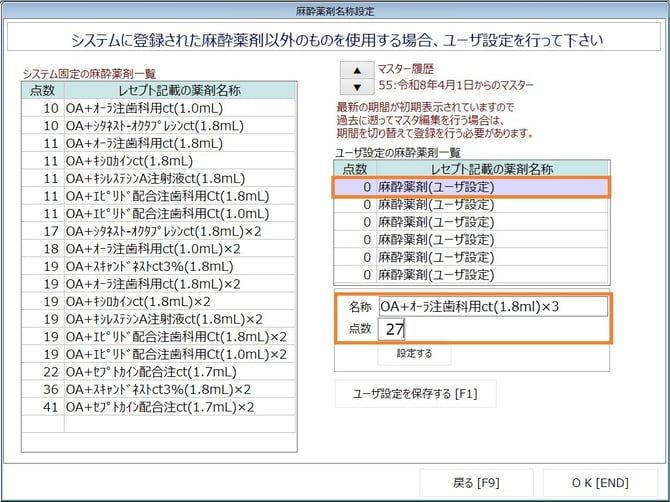The width and height of the screenshot is (670, 502).
Task: Click the 点数 input field showing 27
Action: click(x=492, y=327)
